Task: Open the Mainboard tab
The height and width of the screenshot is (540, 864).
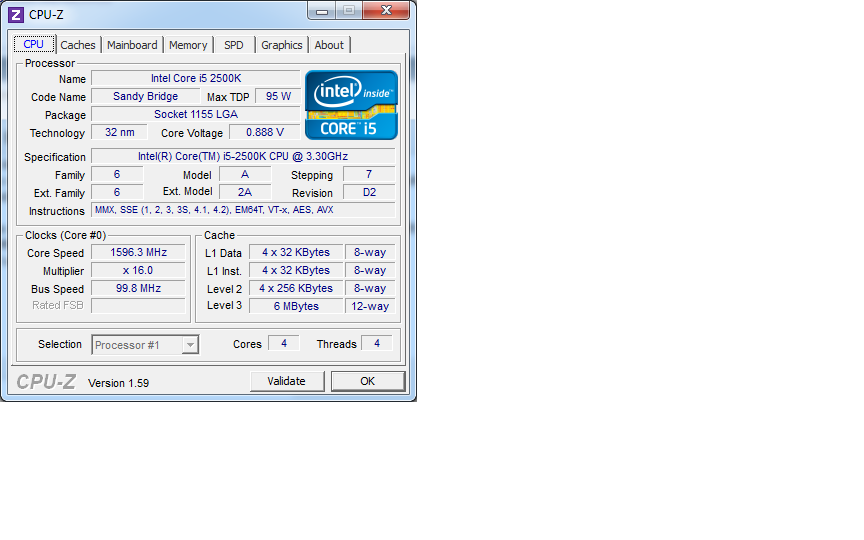Action: [x=132, y=45]
